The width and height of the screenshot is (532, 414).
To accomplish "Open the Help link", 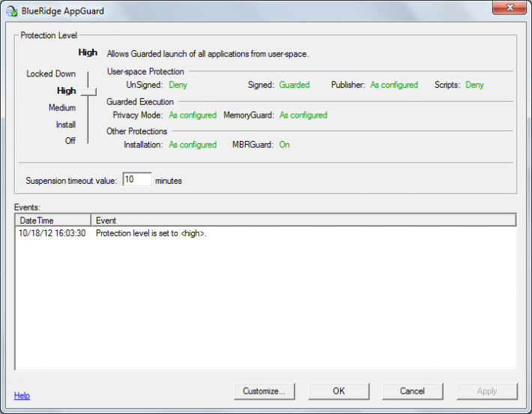I will 22,395.
